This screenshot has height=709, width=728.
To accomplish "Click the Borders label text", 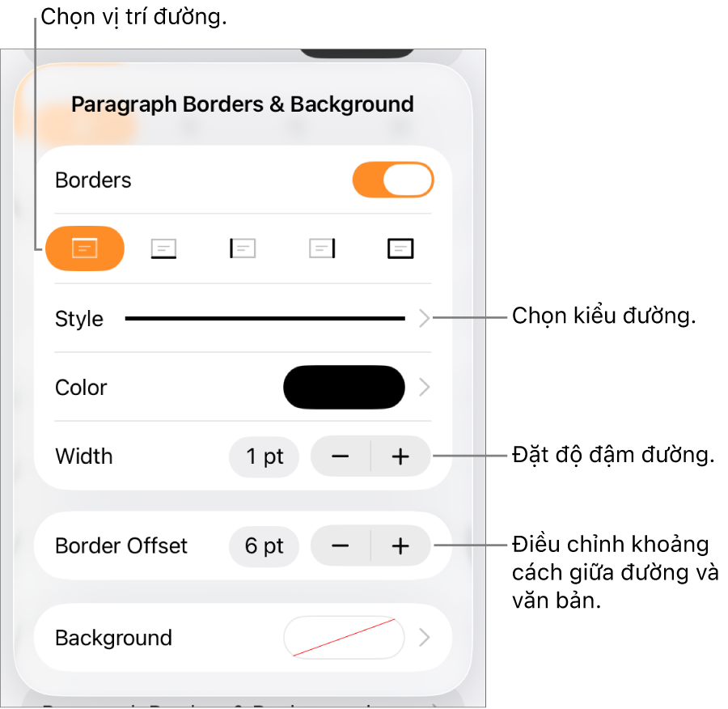I will point(93,180).
